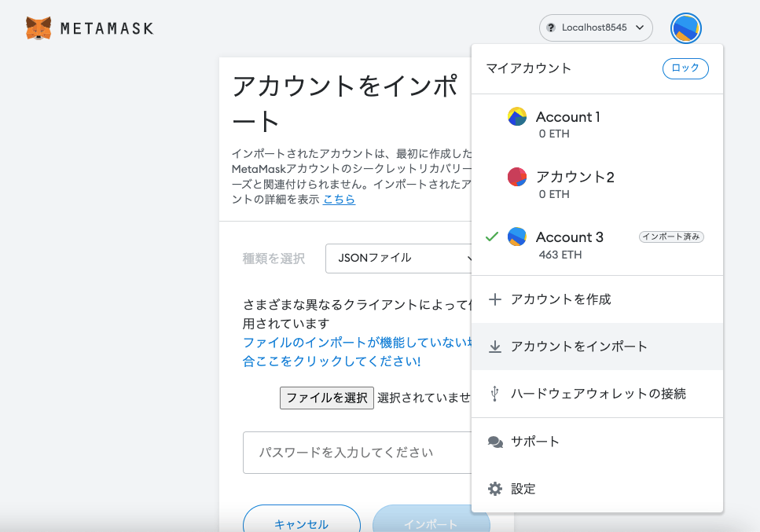760x532 pixels.
Task: Click the download icon for アカウントをインポート
Action: [495, 347]
